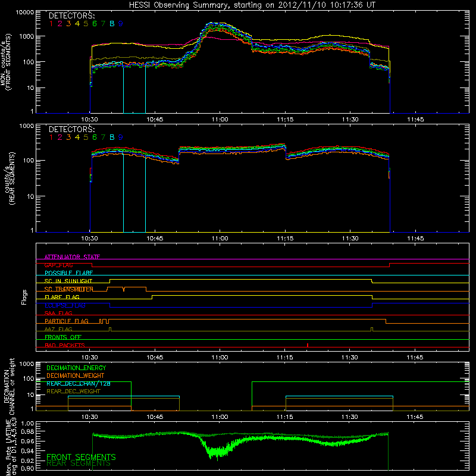Image resolution: width=476 pixels, height=476 pixels.
Task: Click blue detector 9 in front segments legend
Action: [121, 24]
